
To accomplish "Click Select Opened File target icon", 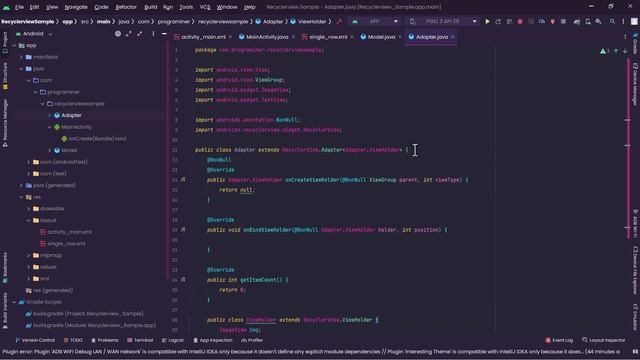I will (118, 34).
